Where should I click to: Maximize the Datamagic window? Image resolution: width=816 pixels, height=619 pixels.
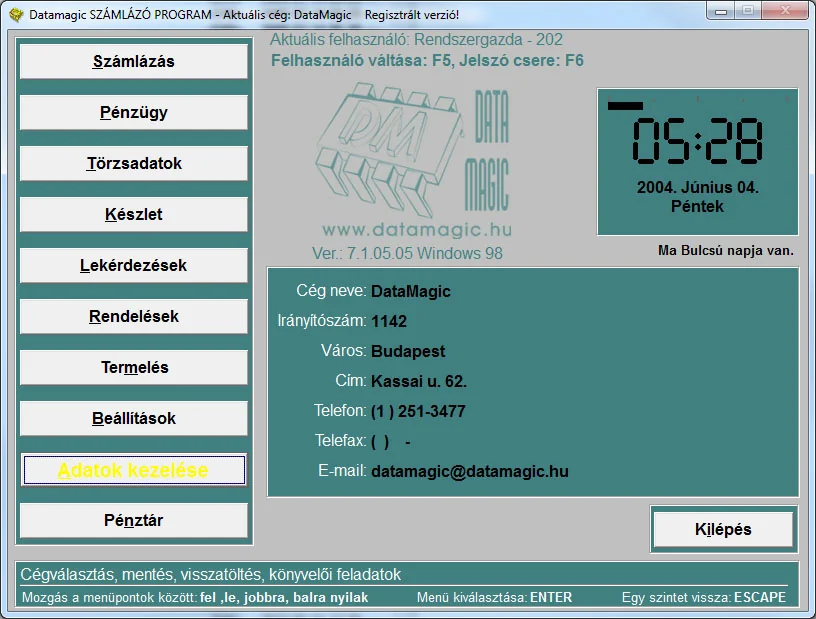tap(748, 11)
